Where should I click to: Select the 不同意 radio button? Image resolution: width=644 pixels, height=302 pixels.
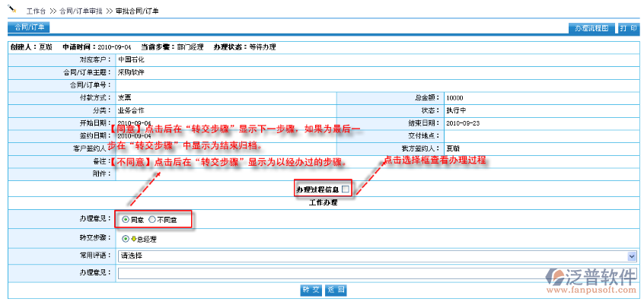click(152, 220)
